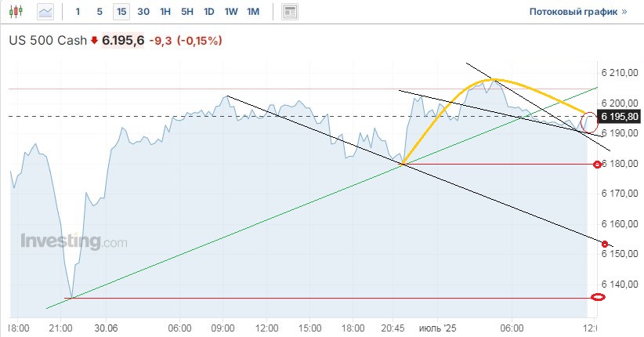Select the 1W timeframe

pos(231,12)
